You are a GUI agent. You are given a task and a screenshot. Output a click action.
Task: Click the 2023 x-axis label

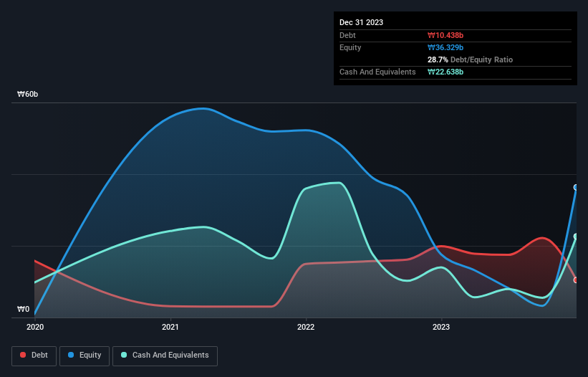[441, 327]
